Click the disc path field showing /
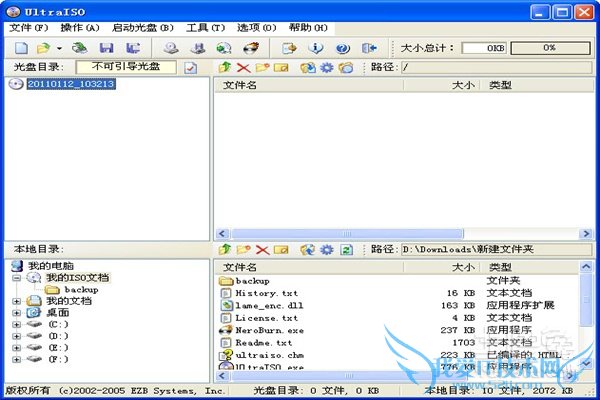The width and height of the screenshot is (600, 400). 496,68
